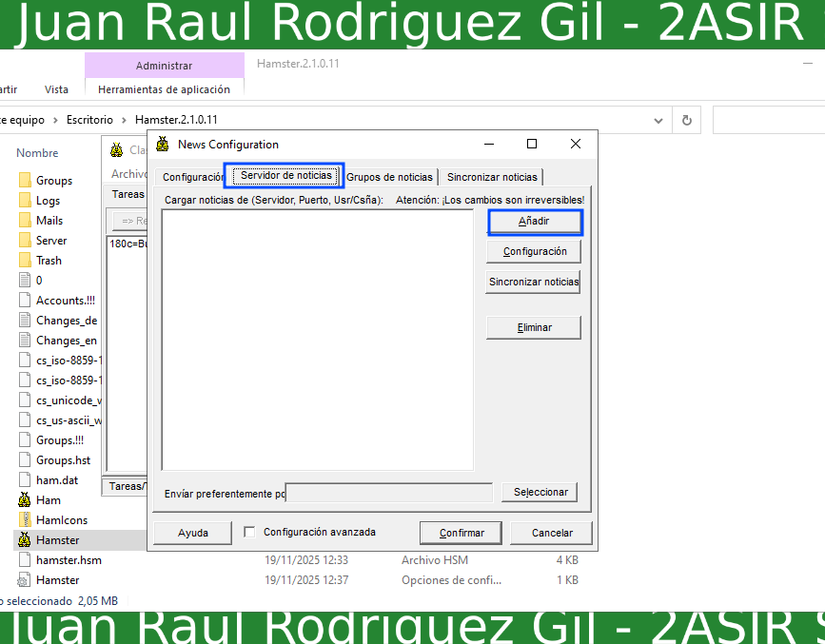Select the Mails folder icon
The width and height of the screenshot is (825, 644).
[25, 221]
